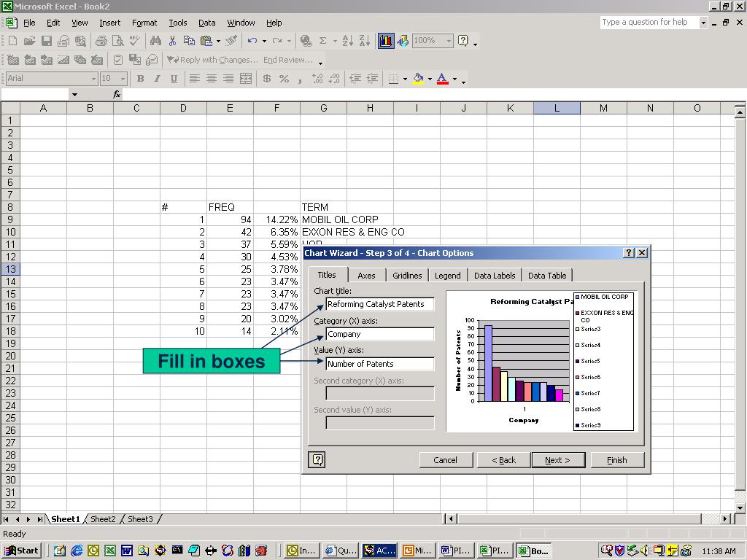
Task: Click Increase Decimal icon
Action: pos(317,79)
